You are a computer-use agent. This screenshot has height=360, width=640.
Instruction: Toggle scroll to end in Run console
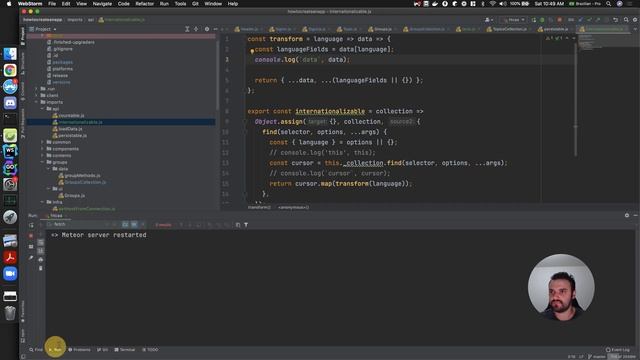(40, 251)
